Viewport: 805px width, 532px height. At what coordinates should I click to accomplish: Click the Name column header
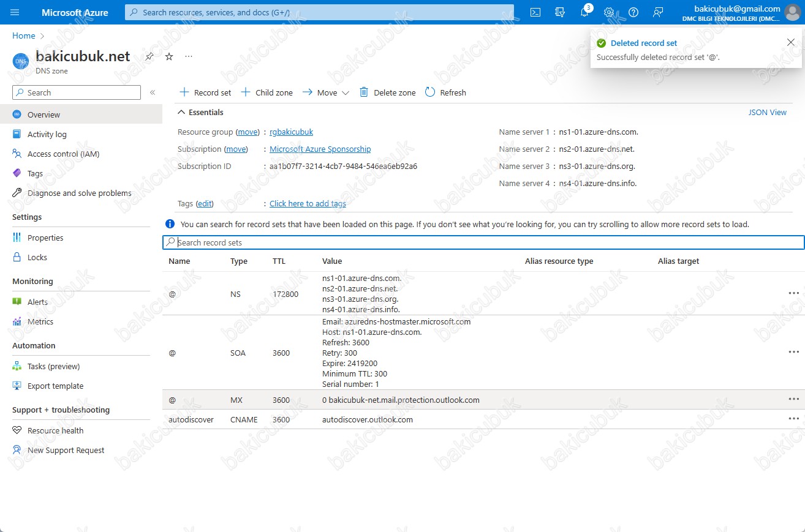pyautogui.click(x=180, y=261)
